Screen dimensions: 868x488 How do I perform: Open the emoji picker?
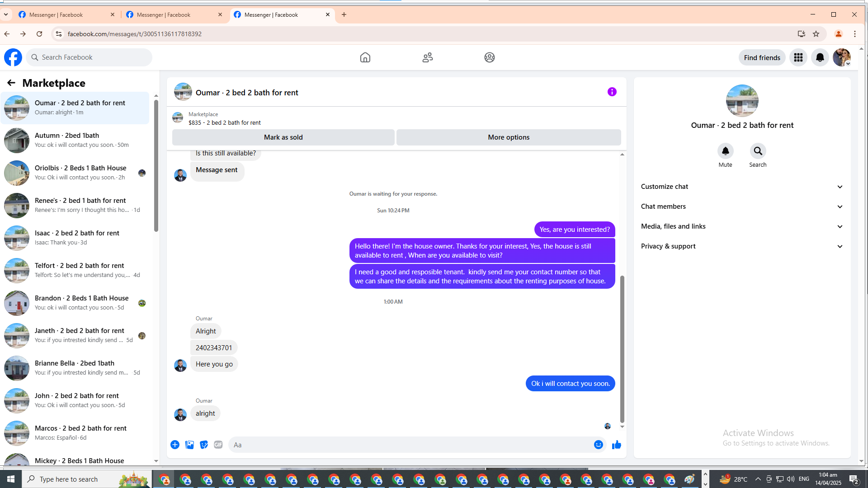coord(598,445)
